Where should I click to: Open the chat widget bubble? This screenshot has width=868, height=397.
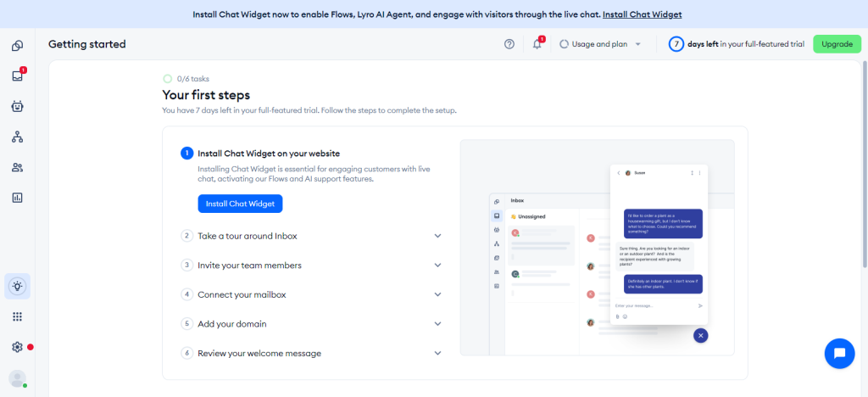click(839, 353)
